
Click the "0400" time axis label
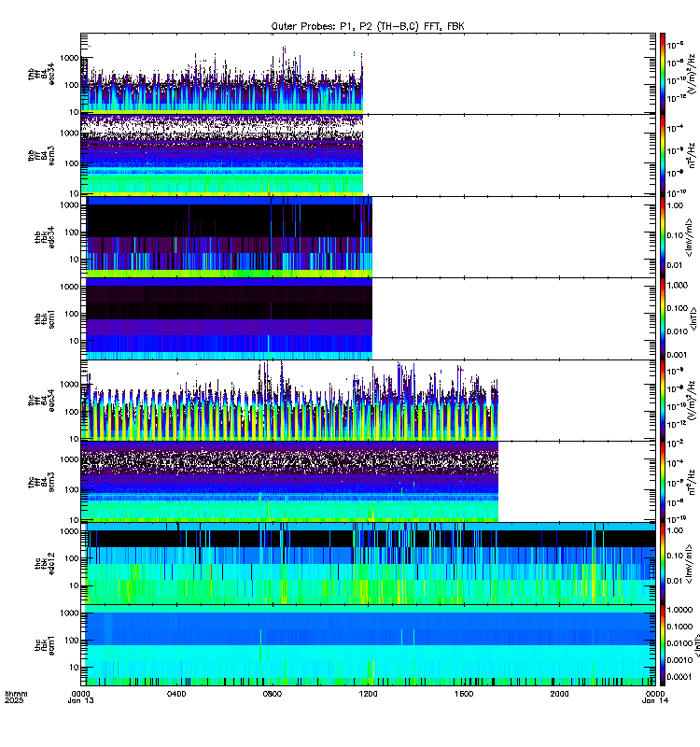[x=176, y=694]
